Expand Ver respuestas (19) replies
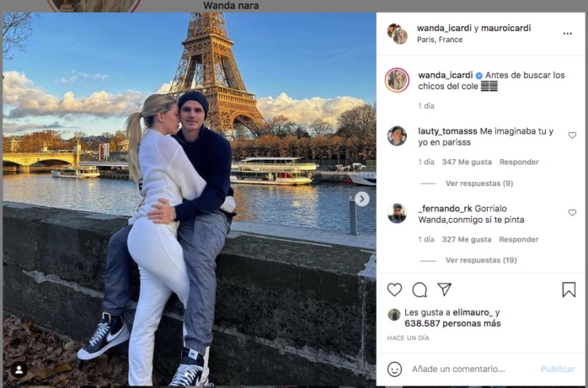Screen dimensions: 588x388 tap(481, 261)
